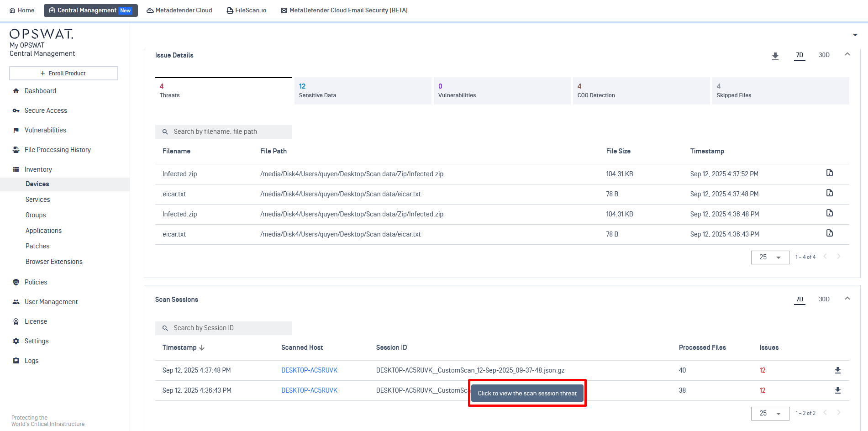
Task: Select the Sensitive Data tab
Action: pos(363,91)
